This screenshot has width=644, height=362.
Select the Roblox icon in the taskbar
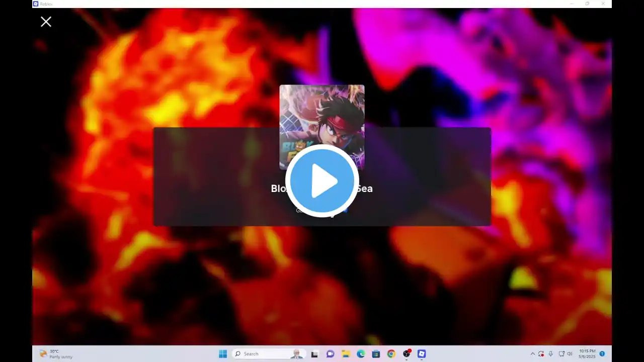(422, 354)
